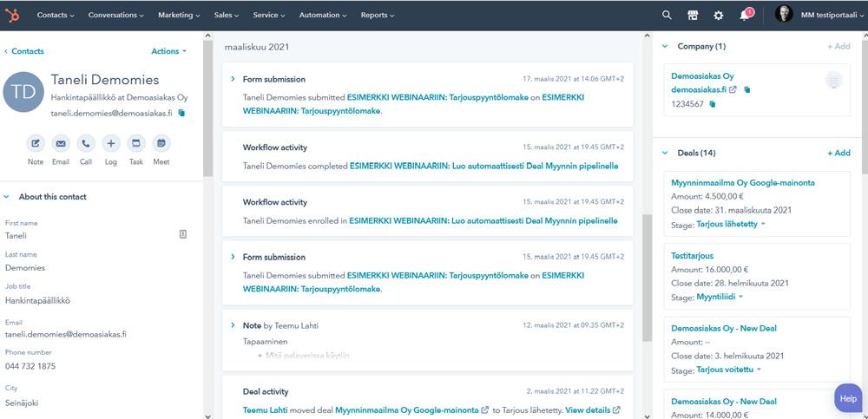The image size is (868, 419).
Task: Open the Service menu
Action: click(x=269, y=16)
